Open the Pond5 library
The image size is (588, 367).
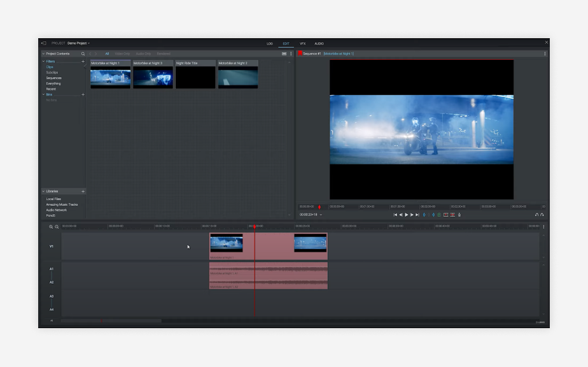tap(51, 215)
